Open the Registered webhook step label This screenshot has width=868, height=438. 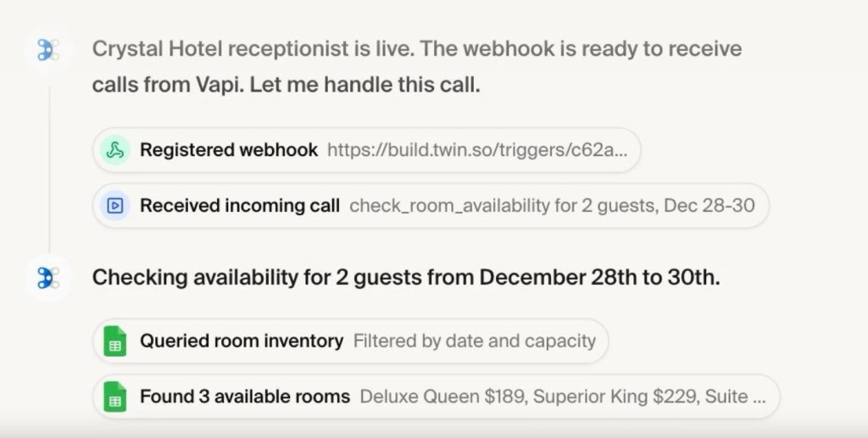click(x=229, y=150)
